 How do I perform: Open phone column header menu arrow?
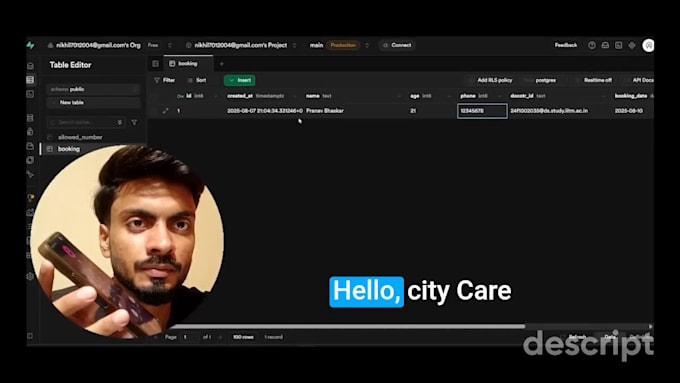click(x=500, y=96)
